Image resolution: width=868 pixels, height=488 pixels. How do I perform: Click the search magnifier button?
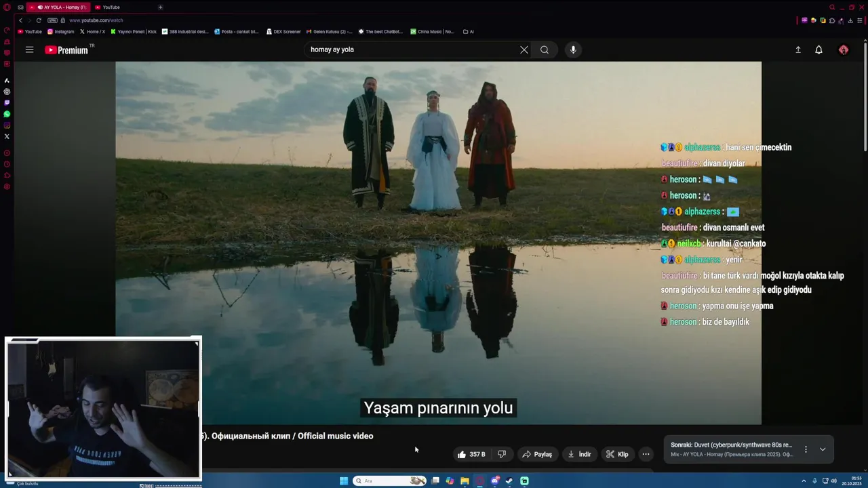click(x=545, y=49)
